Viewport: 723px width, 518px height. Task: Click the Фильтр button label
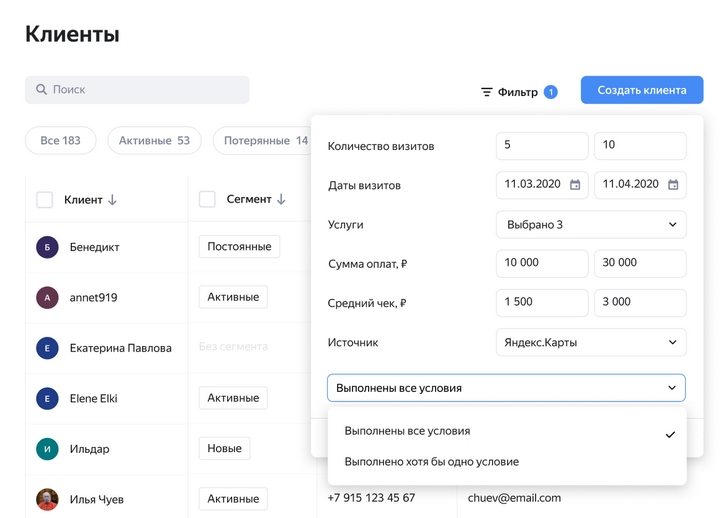click(x=517, y=92)
